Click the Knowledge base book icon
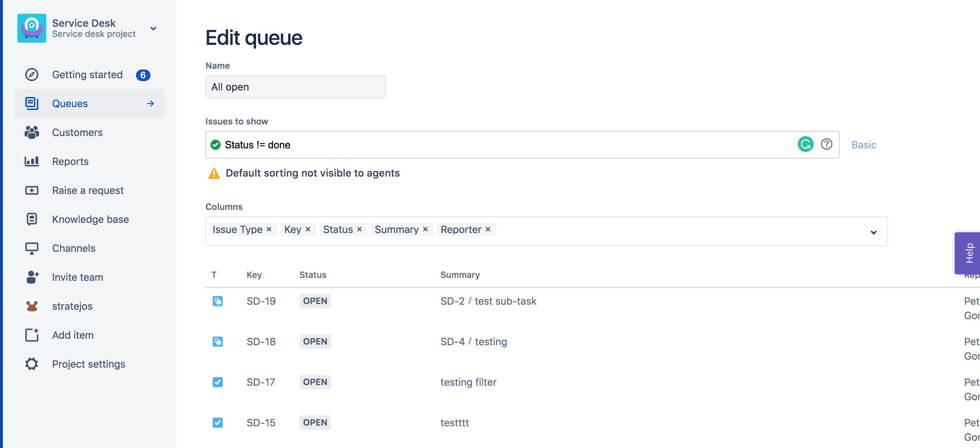The width and height of the screenshot is (980, 448). pos(31,219)
